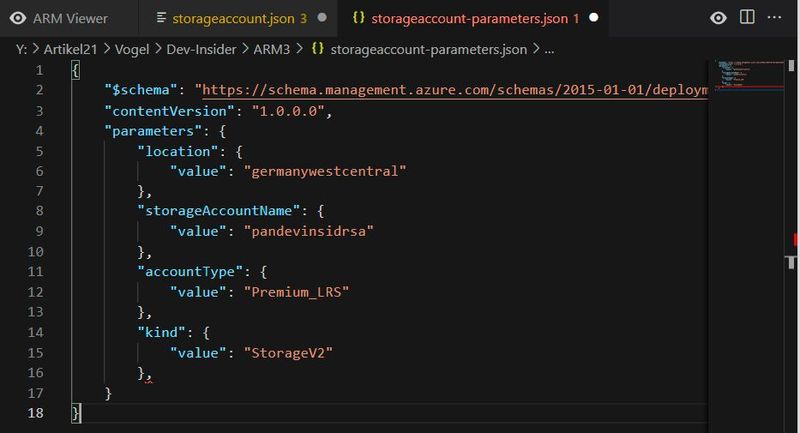Open the Dev-Insider breadcrumb folder
The height and width of the screenshot is (433, 800).
pos(201,49)
